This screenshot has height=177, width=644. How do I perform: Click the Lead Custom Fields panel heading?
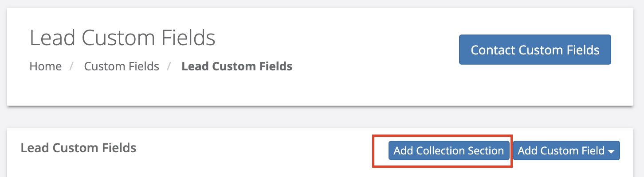click(79, 148)
